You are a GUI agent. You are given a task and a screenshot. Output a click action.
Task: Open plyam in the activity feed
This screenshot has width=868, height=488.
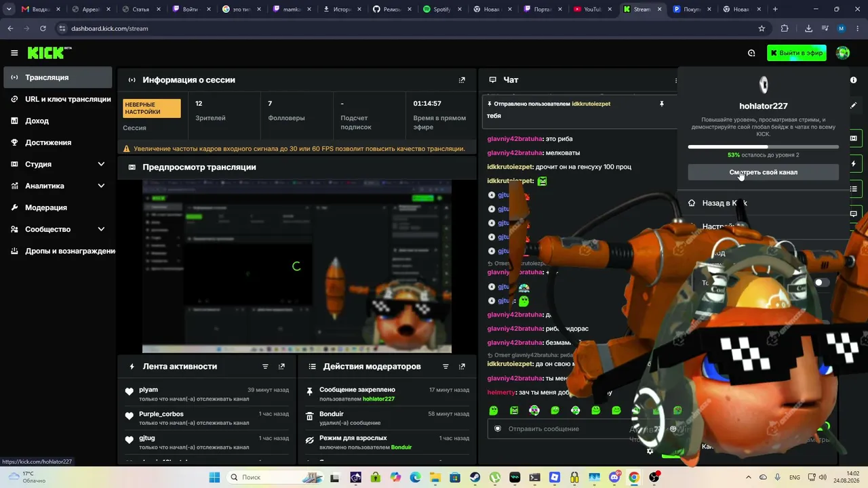[x=149, y=390]
